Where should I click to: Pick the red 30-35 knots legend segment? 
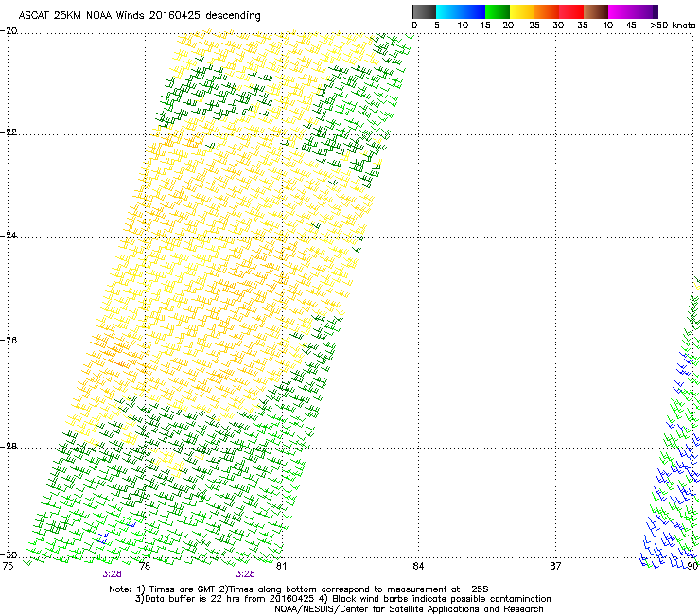coord(571,11)
